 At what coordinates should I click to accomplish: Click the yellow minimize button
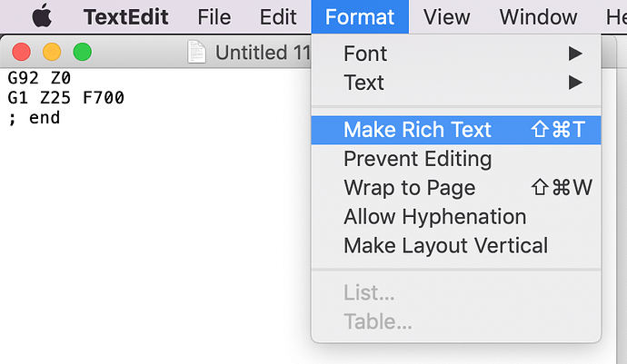[x=52, y=52]
